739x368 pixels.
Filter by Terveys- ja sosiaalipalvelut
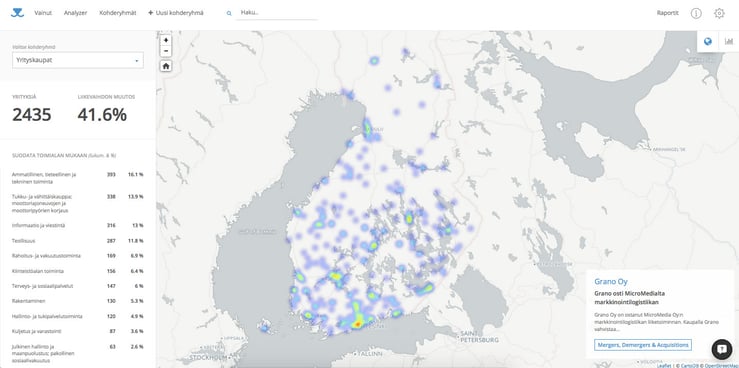[x=78, y=286]
